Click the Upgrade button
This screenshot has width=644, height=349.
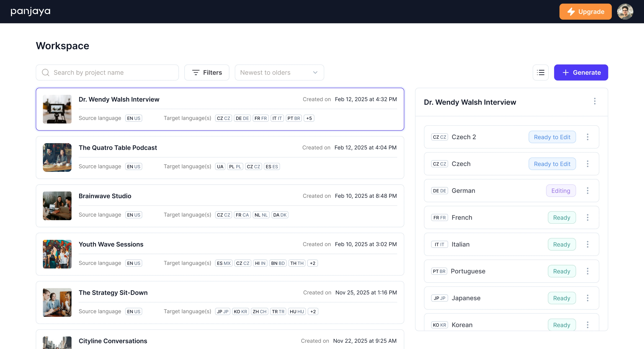[585, 11]
